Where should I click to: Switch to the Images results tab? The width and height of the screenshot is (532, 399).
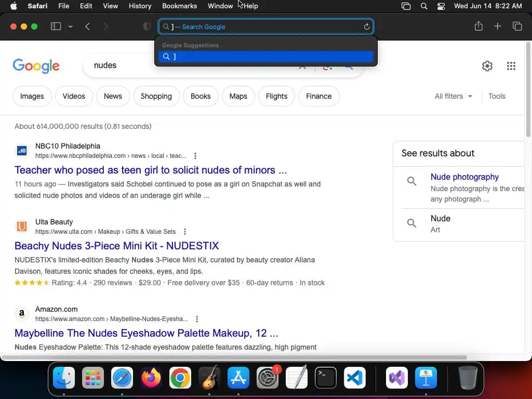32,96
